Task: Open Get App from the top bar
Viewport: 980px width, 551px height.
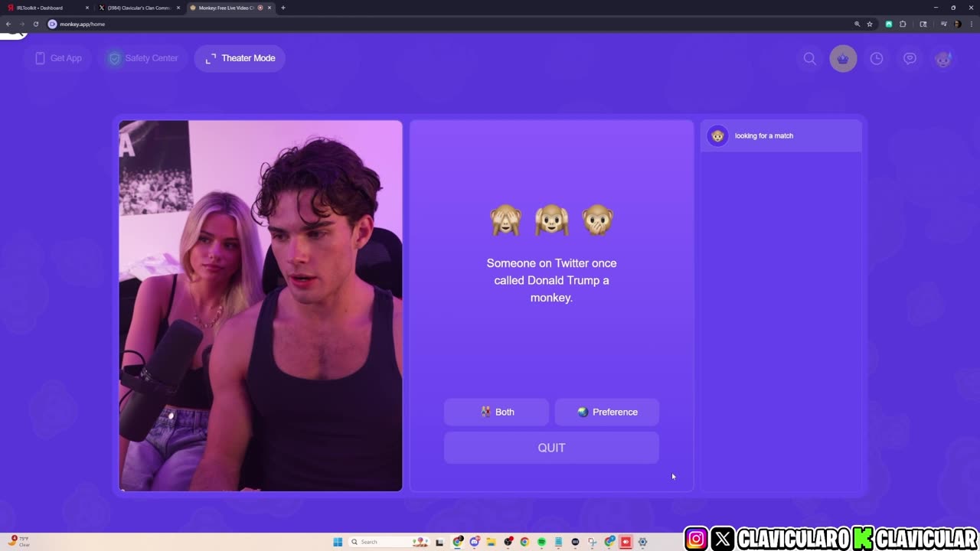Action: point(58,58)
